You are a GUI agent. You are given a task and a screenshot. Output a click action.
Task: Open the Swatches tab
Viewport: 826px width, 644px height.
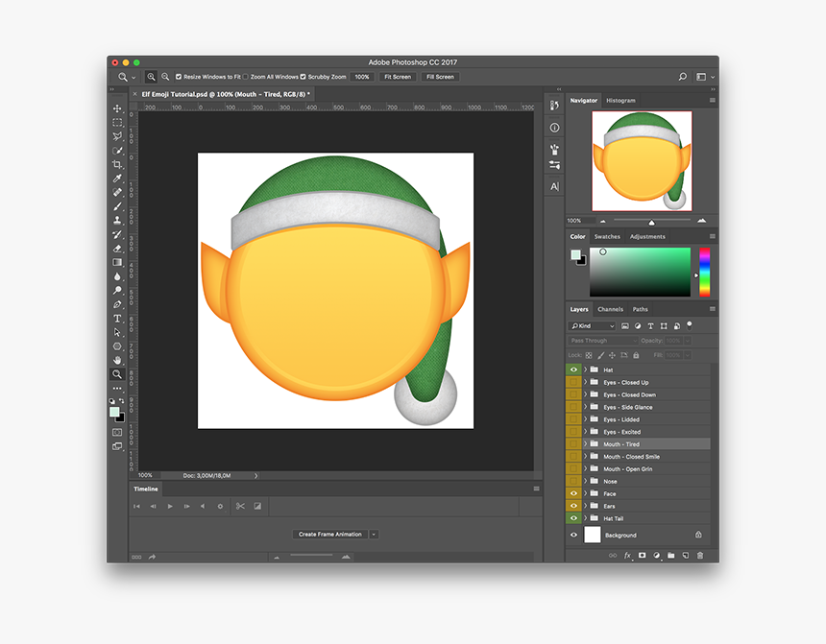coord(606,236)
